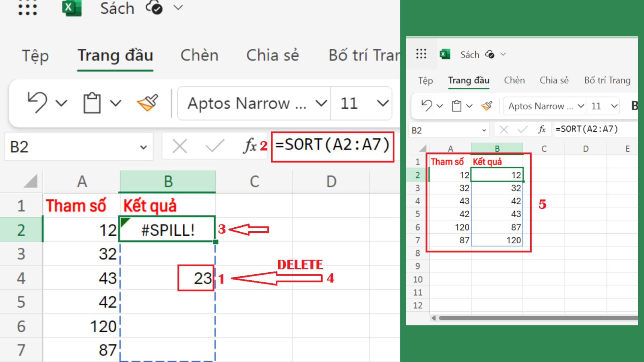Expand the Undo dropdown arrow, left window
Image resolution: width=644 pixels, height=362 pixels.
pos(61,103)
